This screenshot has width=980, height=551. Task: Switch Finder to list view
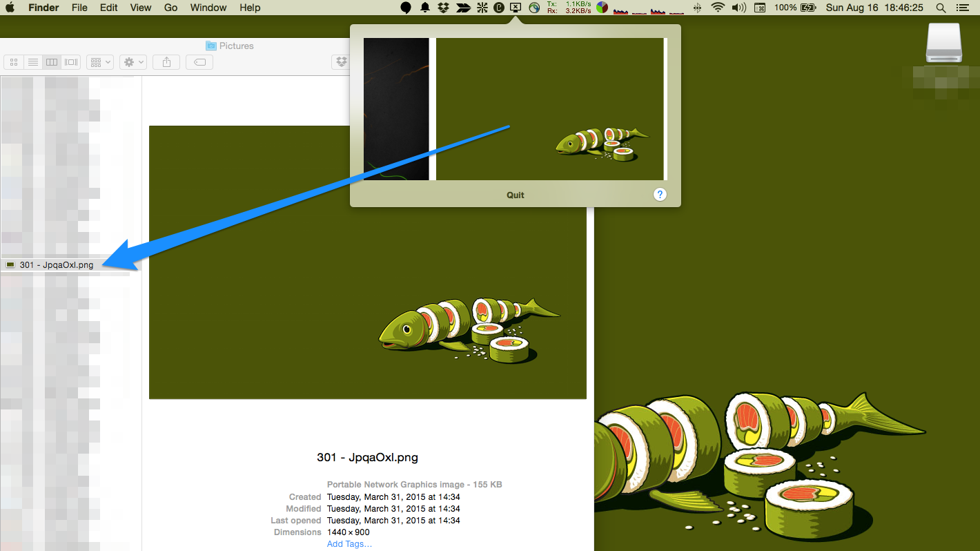32,62
